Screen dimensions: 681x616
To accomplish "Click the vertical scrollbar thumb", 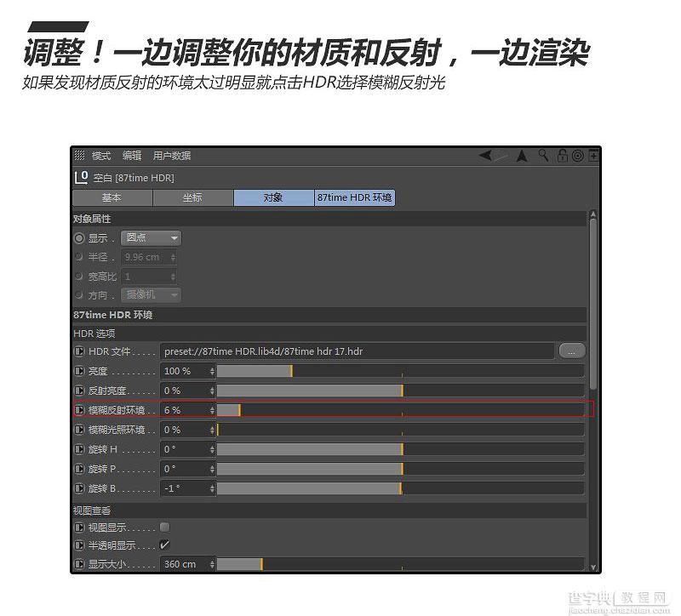I will pyautogui.click(x=593, y=304).
